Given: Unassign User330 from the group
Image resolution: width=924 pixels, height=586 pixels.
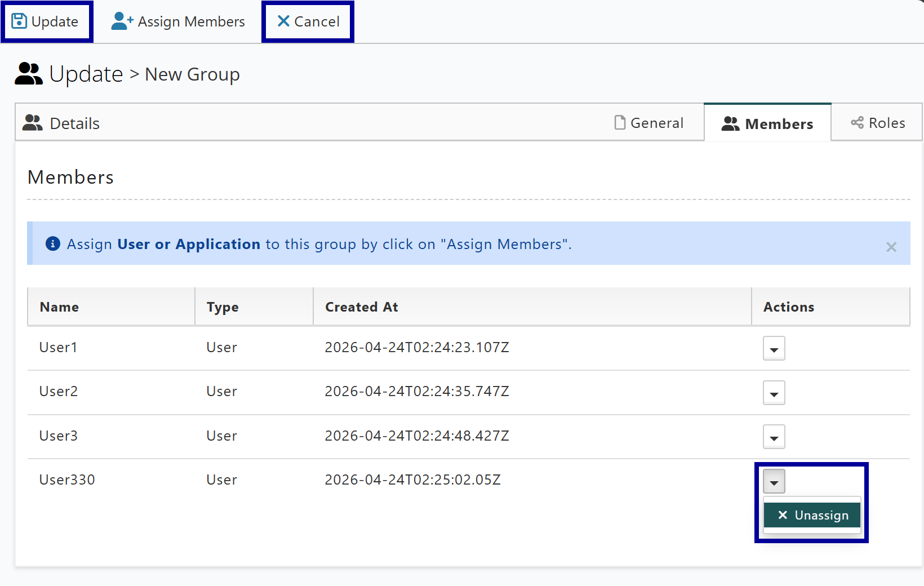Looking at the screenshot, I should click(x=812, y=515).
